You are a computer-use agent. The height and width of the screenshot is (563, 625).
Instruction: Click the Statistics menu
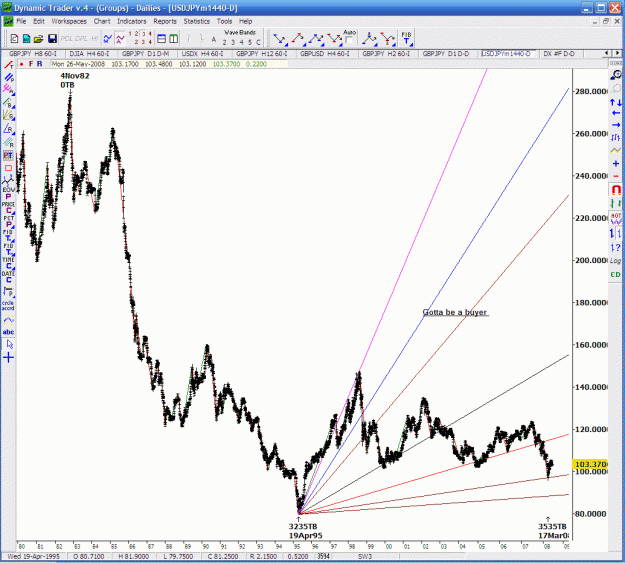(197, 21)
